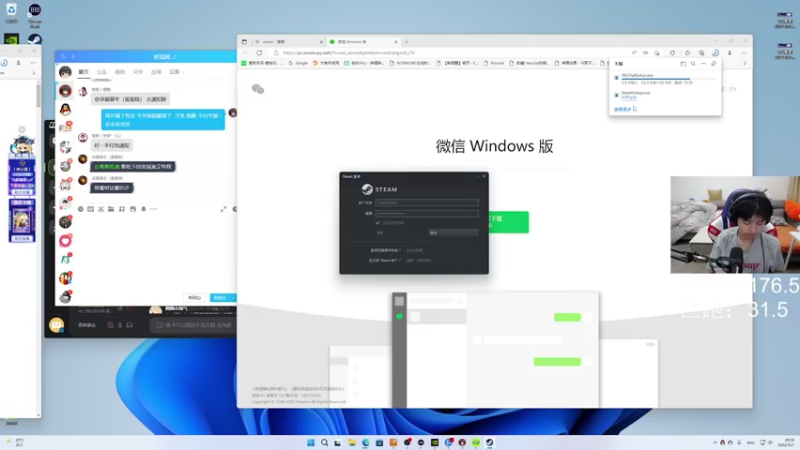800x450 pixels.
Task: Show hidden system tray icons chevron
Action: pyautogui.click(x=715, y=442)
